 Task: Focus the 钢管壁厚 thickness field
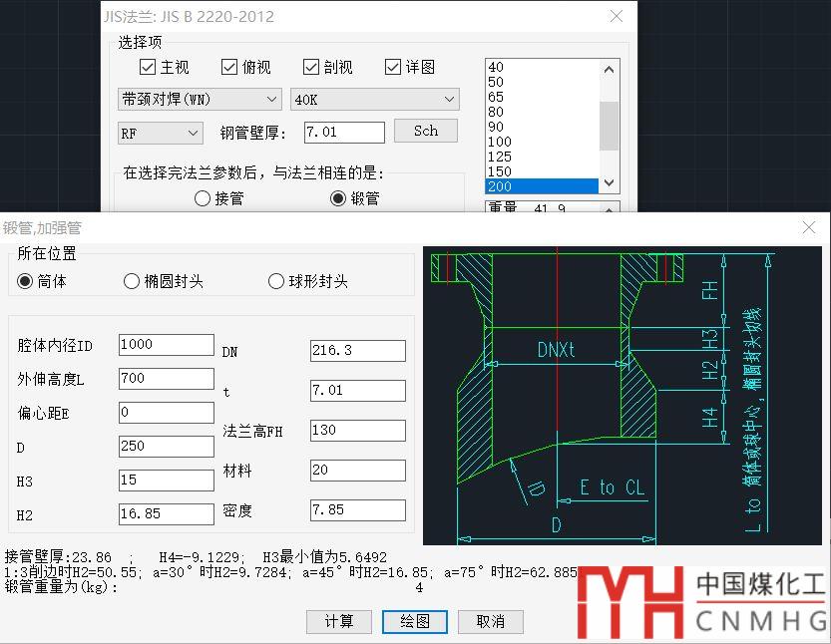[344, 132]
